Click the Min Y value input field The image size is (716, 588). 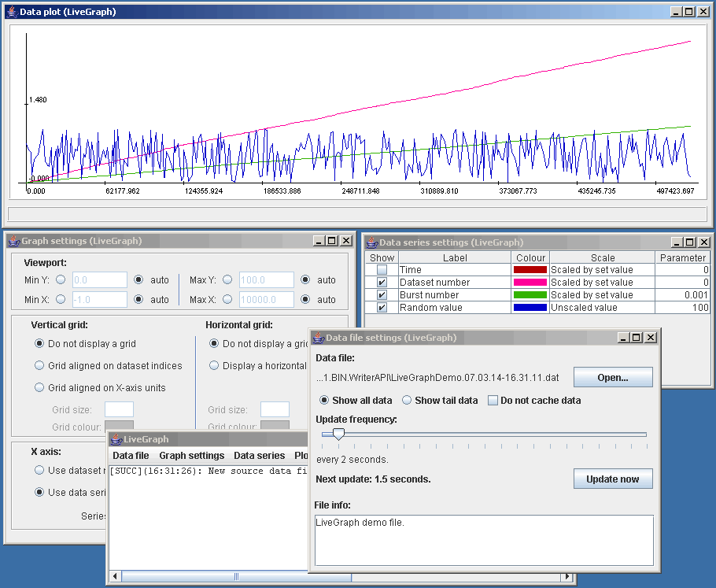pos(100,279)
